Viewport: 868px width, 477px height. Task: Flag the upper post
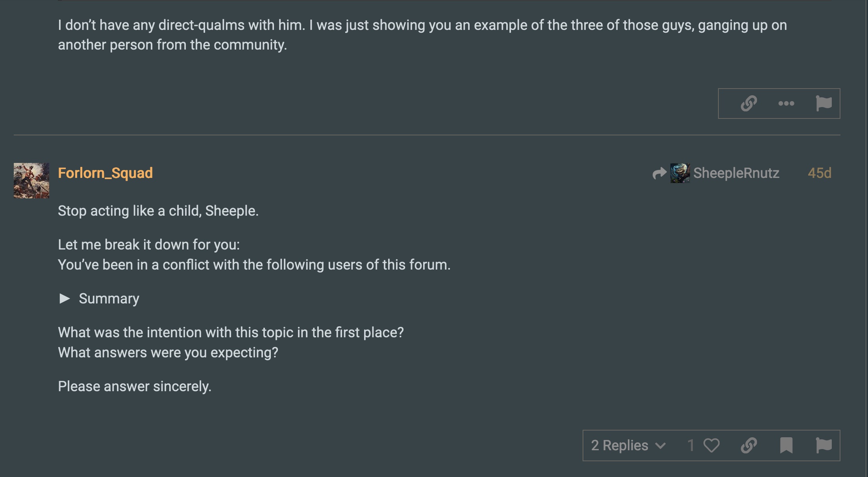(824, 104)
